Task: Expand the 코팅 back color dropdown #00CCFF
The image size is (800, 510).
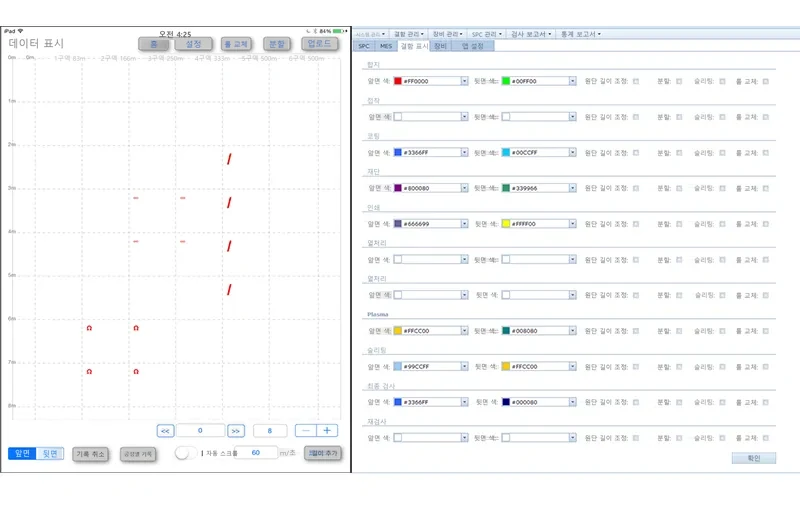Action: 572,152
